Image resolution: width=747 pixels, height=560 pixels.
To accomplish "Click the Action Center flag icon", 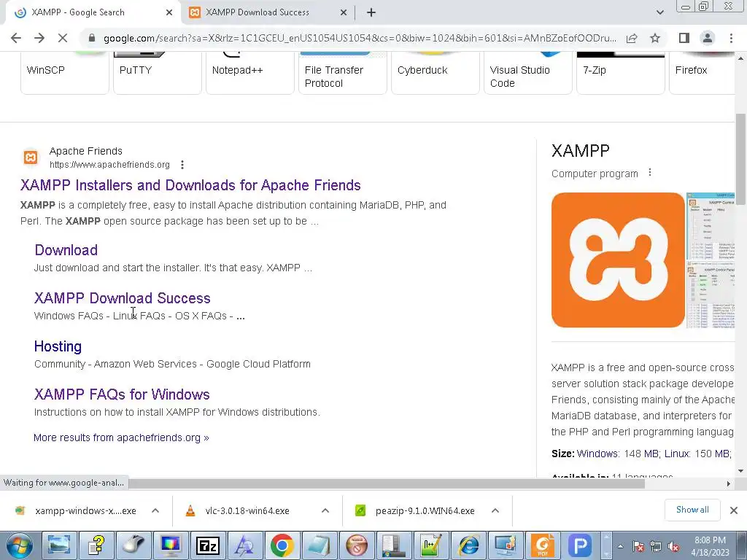I will click(x=638, y=547).
